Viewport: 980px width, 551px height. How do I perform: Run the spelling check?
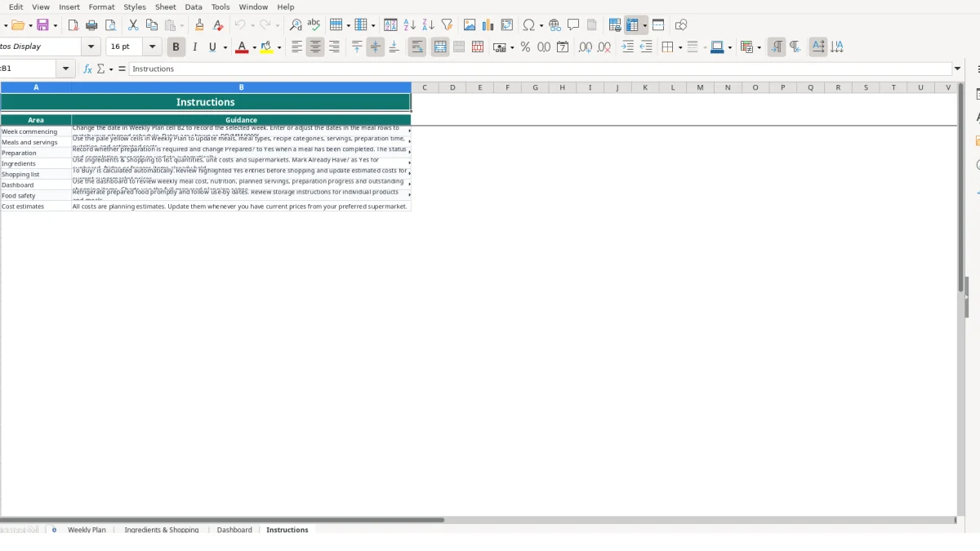tap(314, 25)
